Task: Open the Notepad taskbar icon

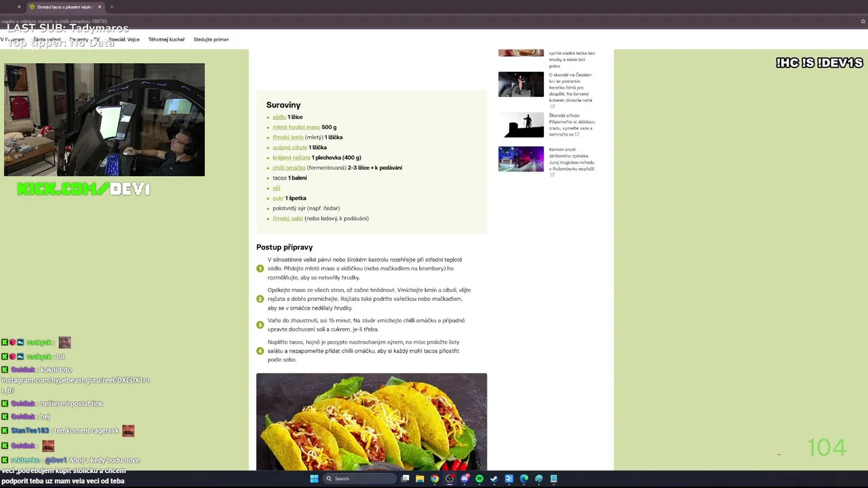Action: (554, 479)
